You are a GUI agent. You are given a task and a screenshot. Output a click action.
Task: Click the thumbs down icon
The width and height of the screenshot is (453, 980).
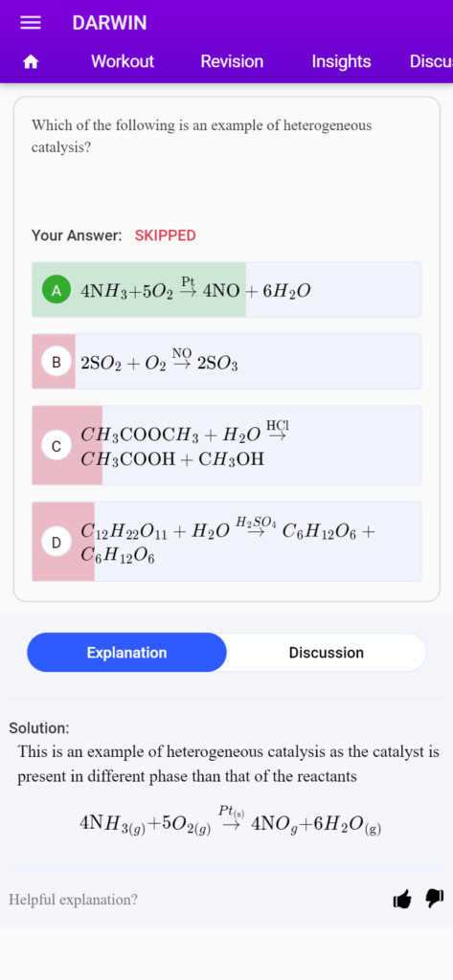pyautogui.click(x=434, y=900)
